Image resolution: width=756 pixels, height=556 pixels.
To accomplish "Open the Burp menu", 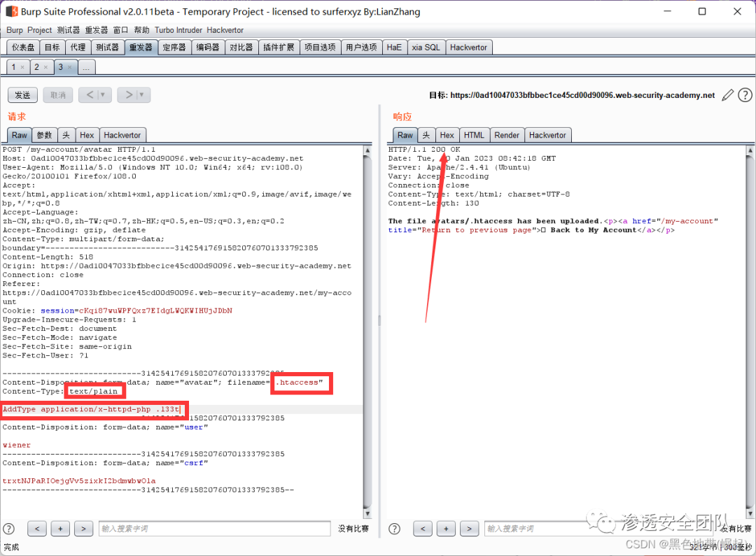I will pos(15,30).
